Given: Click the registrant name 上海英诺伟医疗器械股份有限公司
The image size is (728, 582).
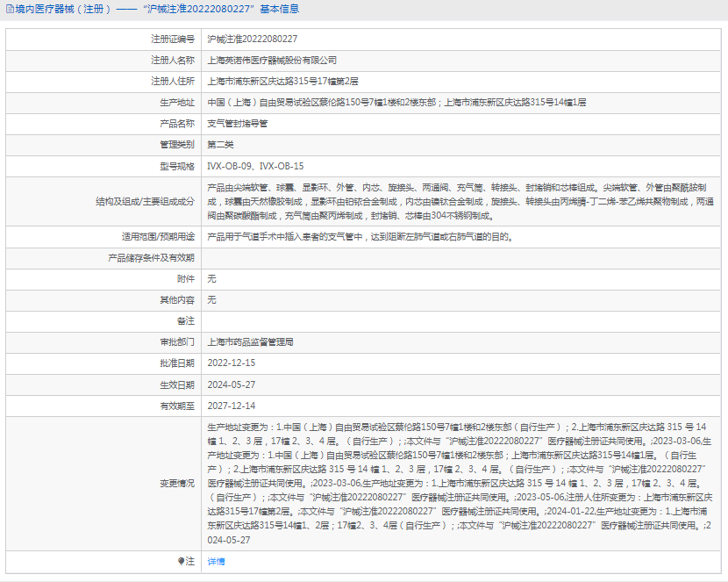Looking at the screenshot, I should tap(272, 61).
